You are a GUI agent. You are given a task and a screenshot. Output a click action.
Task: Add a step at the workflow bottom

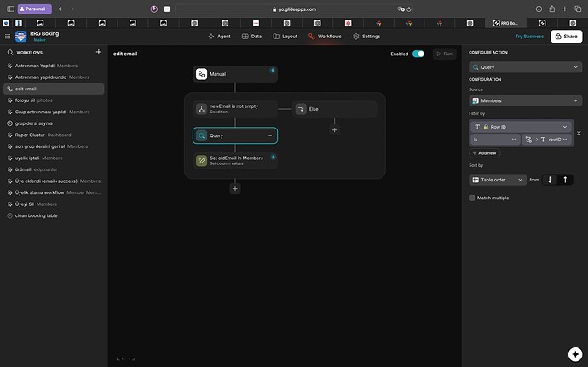[x=235, y=188]
